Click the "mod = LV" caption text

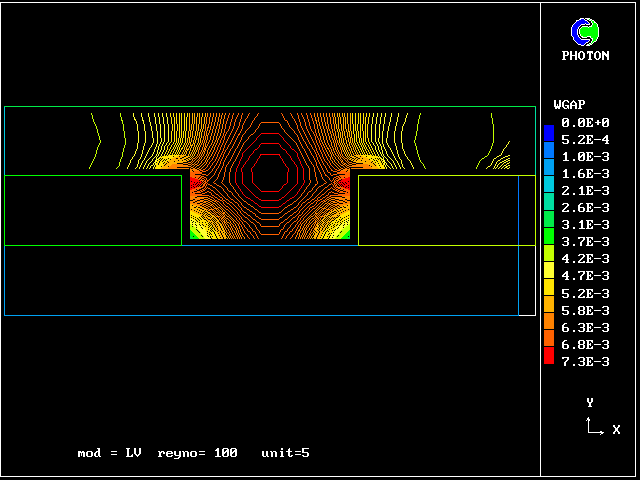pyautogui.click(x=109, y=453)
